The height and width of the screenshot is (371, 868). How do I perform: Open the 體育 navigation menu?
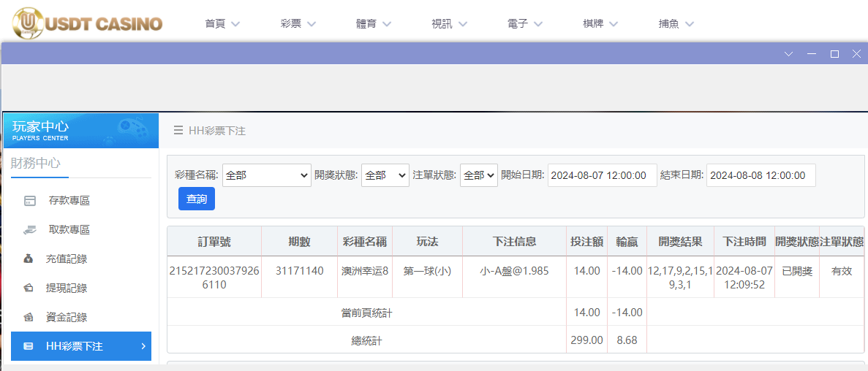point(375,23)
